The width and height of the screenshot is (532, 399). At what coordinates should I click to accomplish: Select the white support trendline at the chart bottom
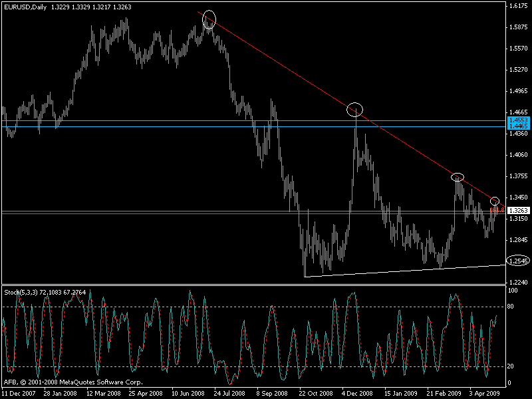pyautogui.click(x=399, y=271)
